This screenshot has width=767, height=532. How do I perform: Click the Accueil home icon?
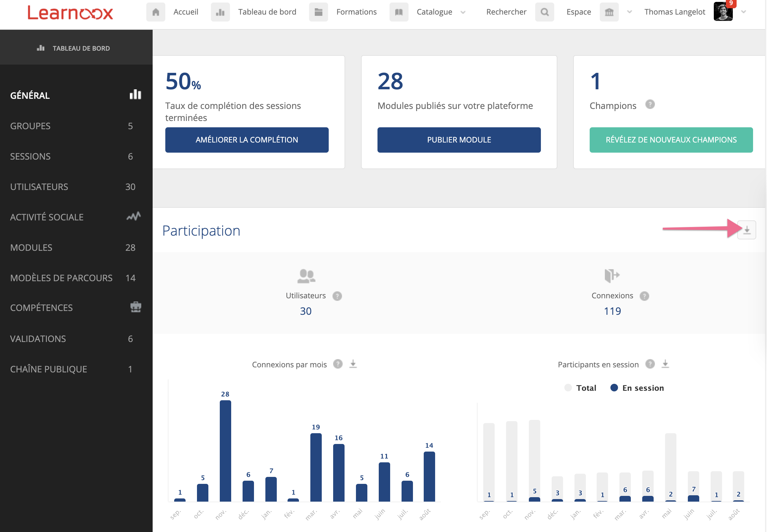pos(156,12)
